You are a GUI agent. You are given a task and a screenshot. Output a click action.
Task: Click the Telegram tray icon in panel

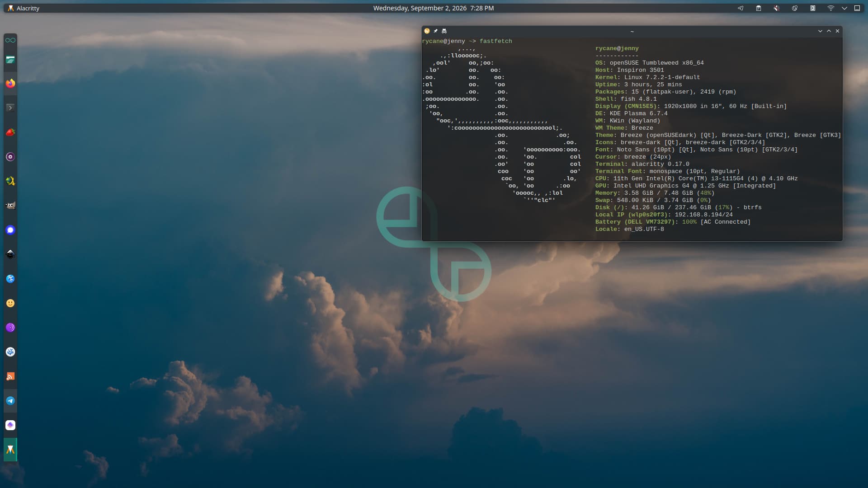point(741,8)
